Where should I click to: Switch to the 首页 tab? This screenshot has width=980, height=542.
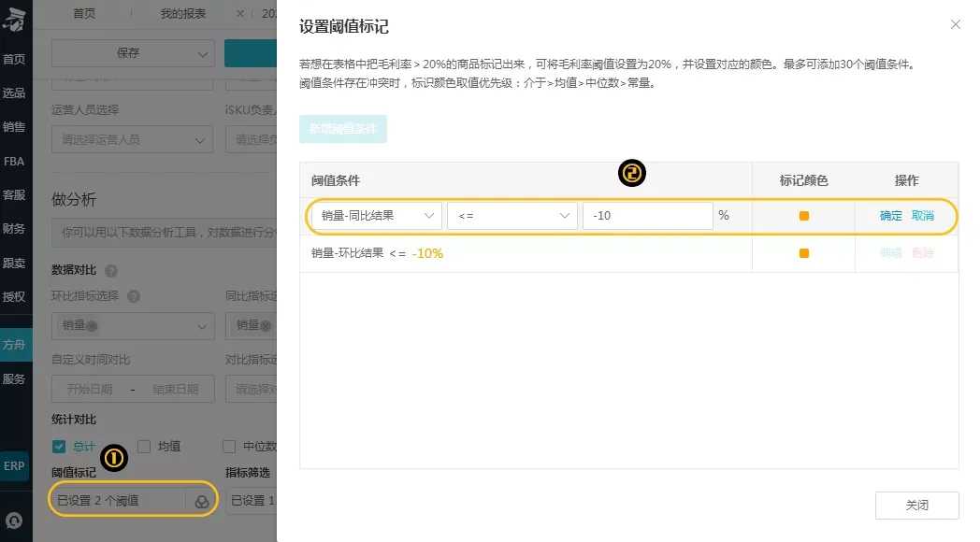(x=84, y=13)
